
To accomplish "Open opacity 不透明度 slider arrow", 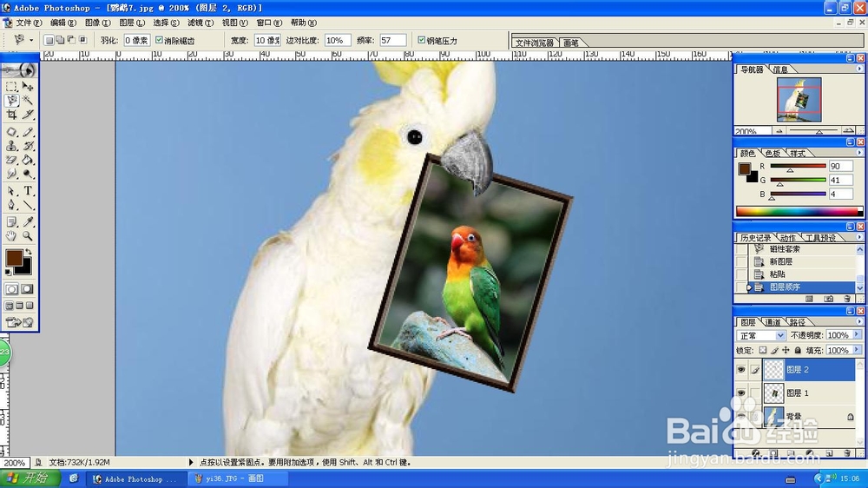I will click(857, 335).
